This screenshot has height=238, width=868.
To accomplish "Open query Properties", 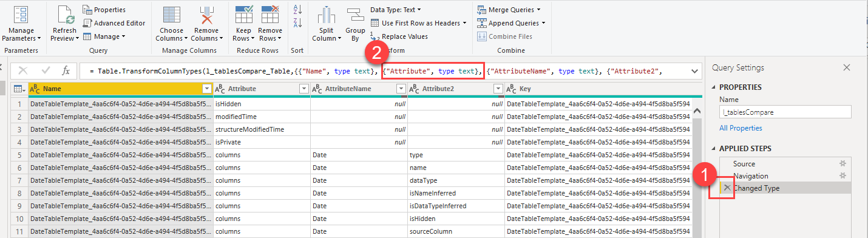I will point(104,10).
